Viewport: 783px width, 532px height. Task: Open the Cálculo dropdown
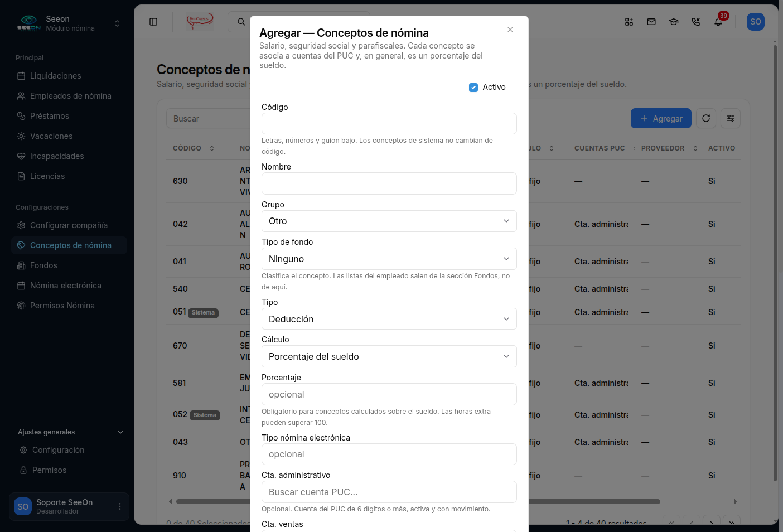(389, 356)
